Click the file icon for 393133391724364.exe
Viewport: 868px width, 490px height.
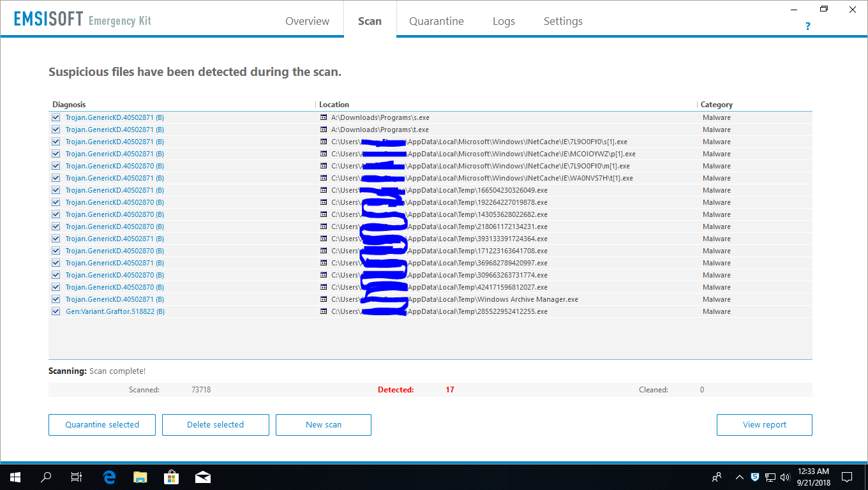point(324,239)
